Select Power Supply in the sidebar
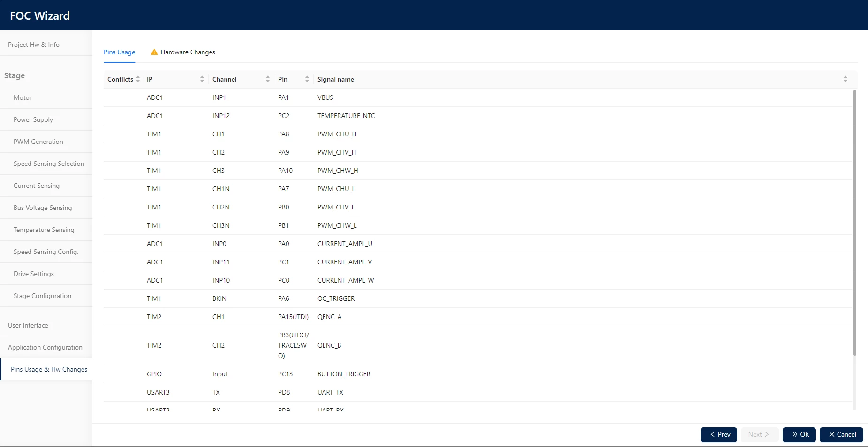The image size is (868, 447). 33,119
